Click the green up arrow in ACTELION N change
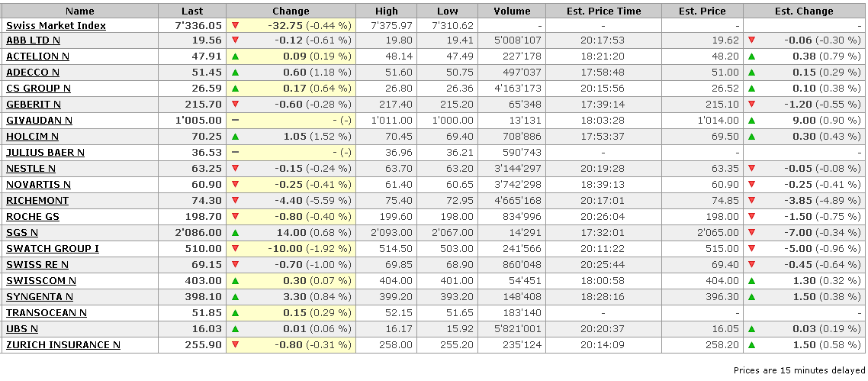The height and width of the screenshot is (381, 868). [235, 57]
